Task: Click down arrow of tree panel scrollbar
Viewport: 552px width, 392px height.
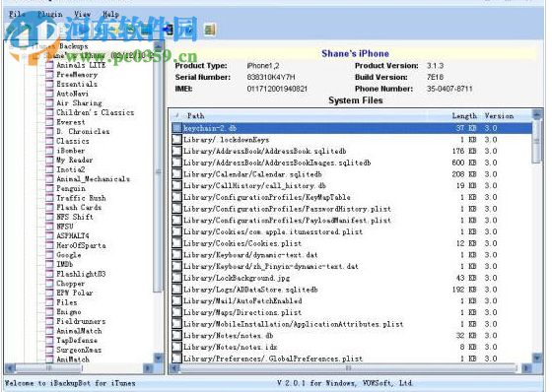Action: (x=158, y=359)
